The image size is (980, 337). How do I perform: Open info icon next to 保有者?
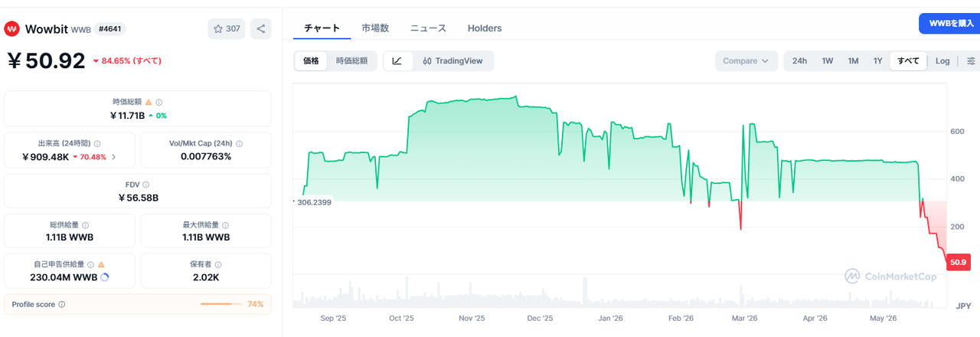[217, 264]
